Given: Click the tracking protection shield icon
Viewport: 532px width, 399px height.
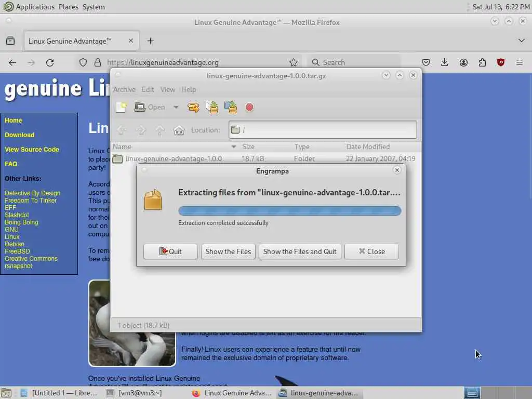Looking at the screenshot, I should click(83, 62).
